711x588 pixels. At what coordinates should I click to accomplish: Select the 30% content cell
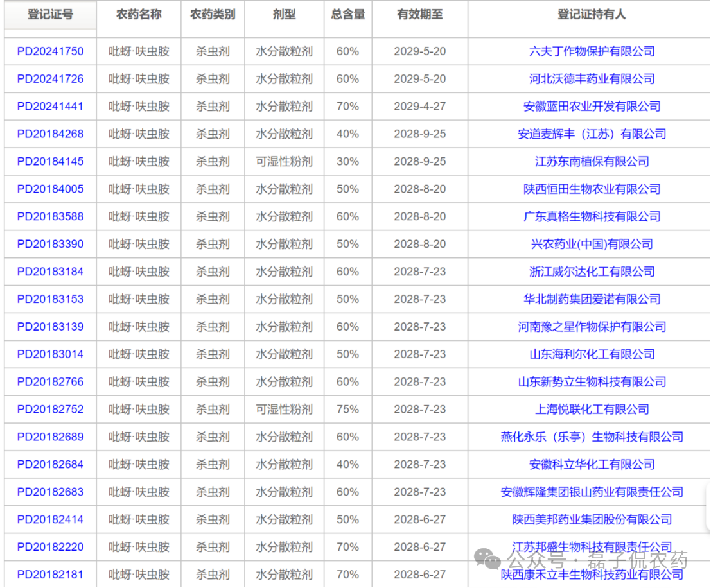pos(347,161)
